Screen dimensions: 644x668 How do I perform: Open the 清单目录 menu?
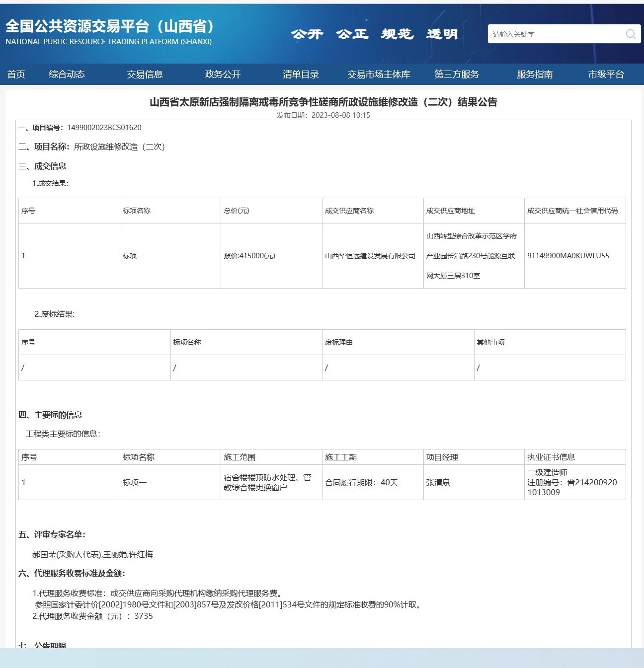coord(301,74)
